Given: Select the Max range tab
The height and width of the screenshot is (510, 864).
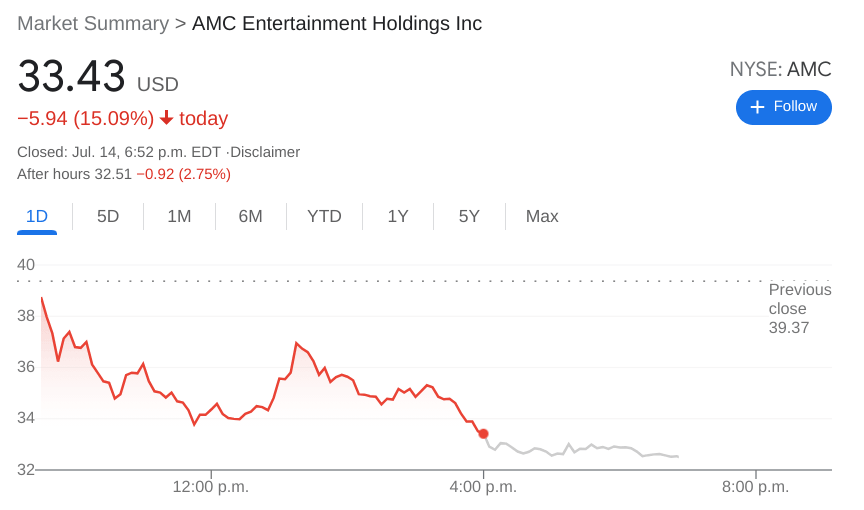Looking at the screenshot, I should 542,216.
